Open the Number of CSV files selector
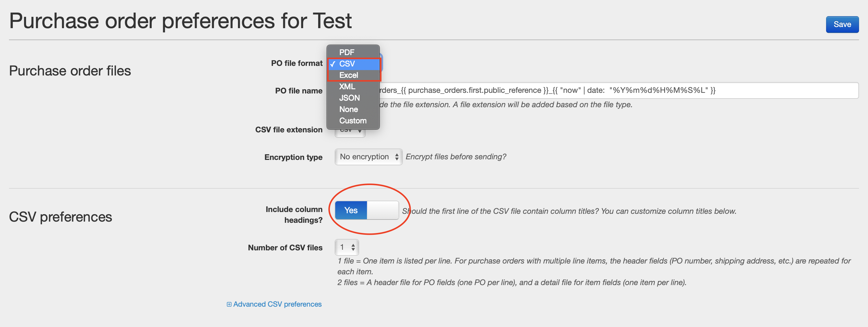 point(346,247)
